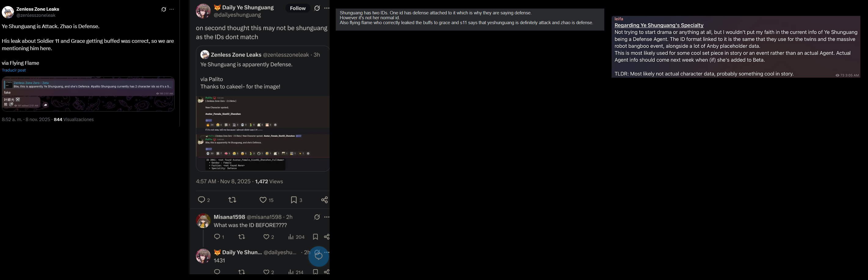
Task: Click Grok icon on Misana1598 reply
Action: pos(317,217)
